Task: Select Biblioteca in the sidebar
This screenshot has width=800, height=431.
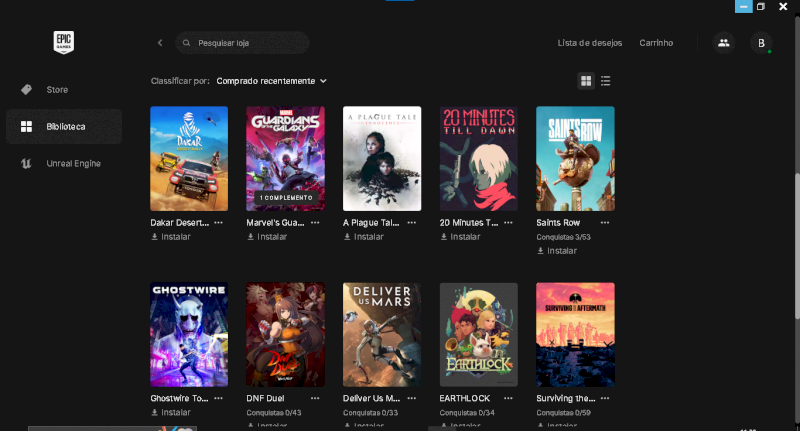Action: click(64, 126)
